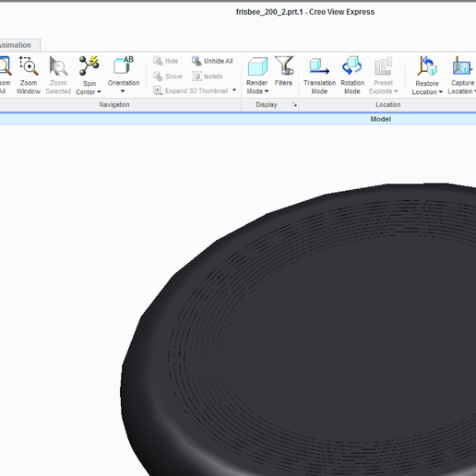The width and height of the screenshot is (476, 476).
Task: Click the Spin Center icon
Action: pyautogui.click(x=89, y=65)
